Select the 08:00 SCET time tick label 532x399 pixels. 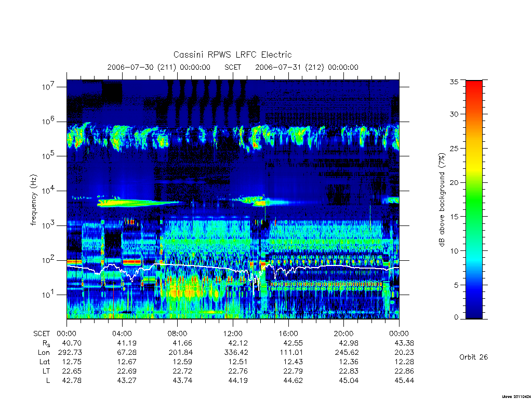coord(178,334)
